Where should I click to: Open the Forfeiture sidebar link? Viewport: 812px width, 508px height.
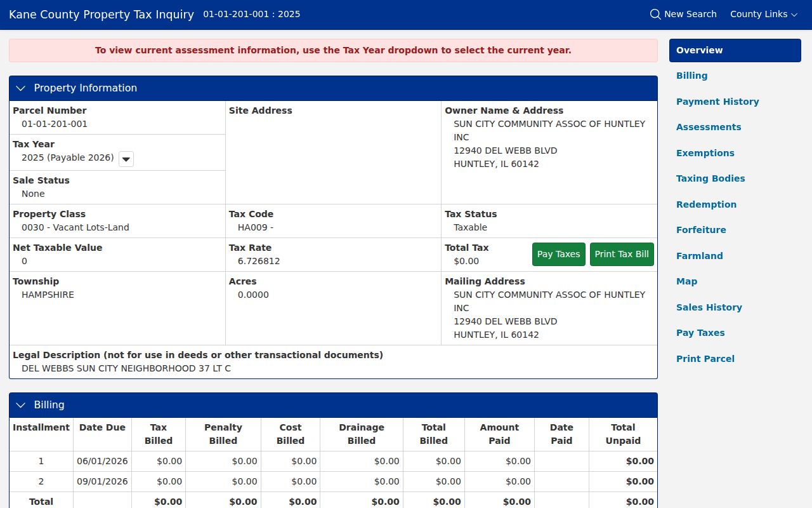(701, 230)
